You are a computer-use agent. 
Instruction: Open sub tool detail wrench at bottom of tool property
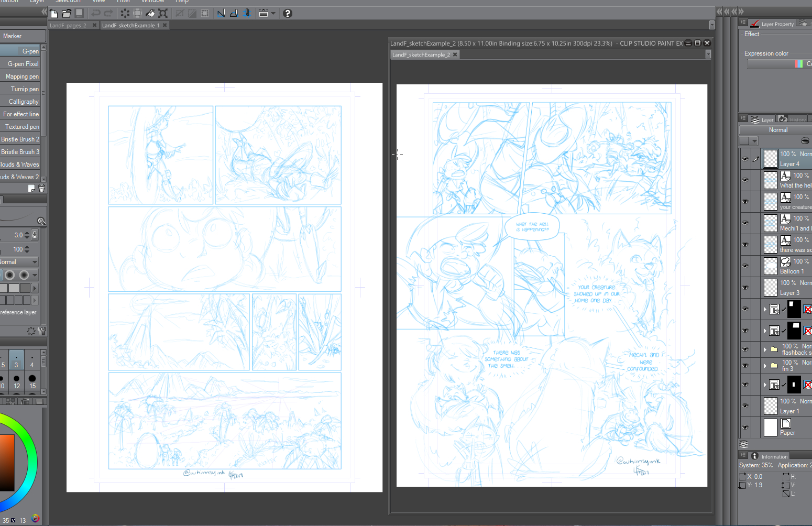[42, 331]
